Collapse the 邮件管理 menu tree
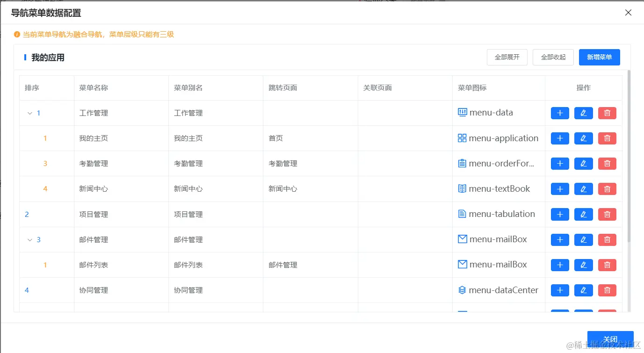This screenshot has width=644, height=353. click(29, 239)
